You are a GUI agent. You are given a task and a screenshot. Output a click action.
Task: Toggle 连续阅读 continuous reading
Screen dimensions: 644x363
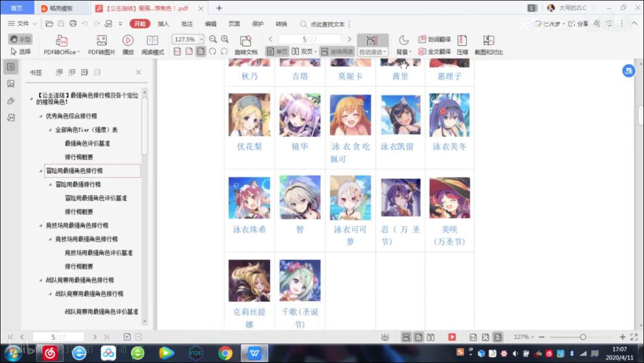337,52
